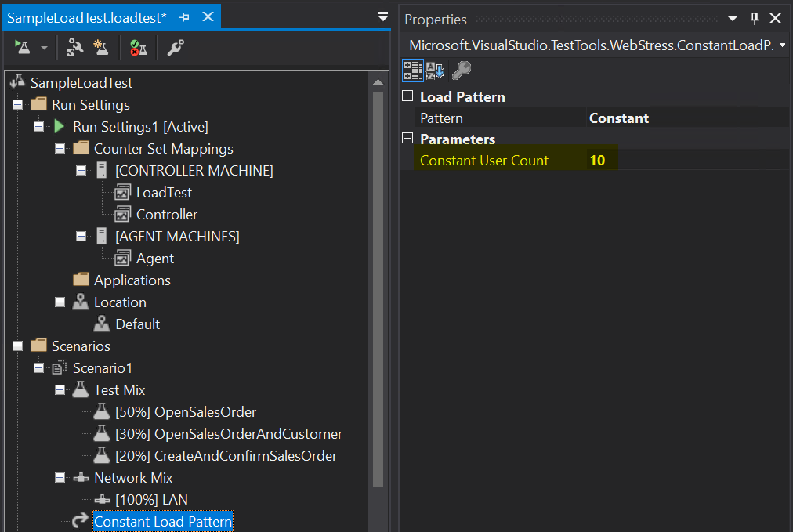Collapse the Scenarios folder
Image resolution: width=793 pixels, height=532 pixels.
click(x=18, y=346)
